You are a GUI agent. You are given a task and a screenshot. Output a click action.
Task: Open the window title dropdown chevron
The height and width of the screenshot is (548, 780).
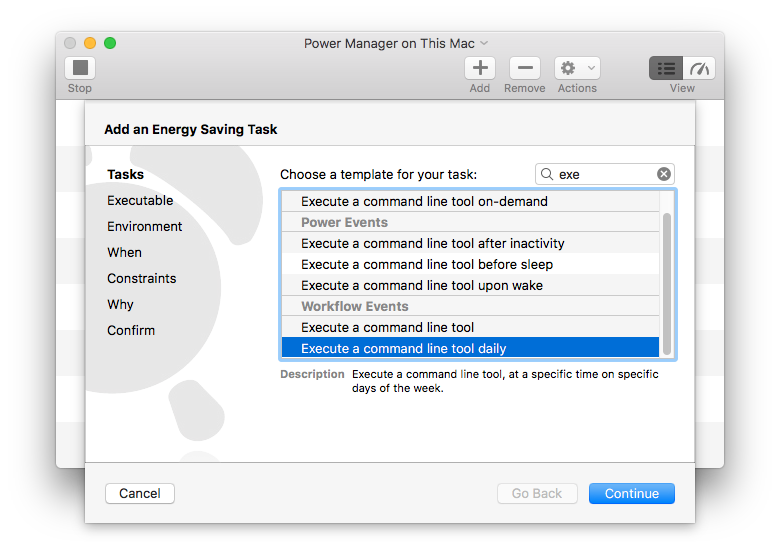(484, 43)
